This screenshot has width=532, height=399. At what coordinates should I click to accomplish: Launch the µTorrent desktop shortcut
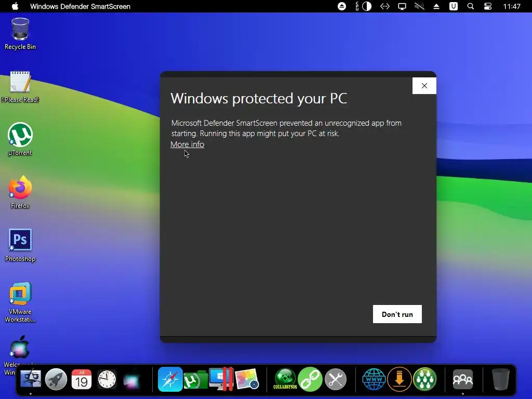coord(20,139)
